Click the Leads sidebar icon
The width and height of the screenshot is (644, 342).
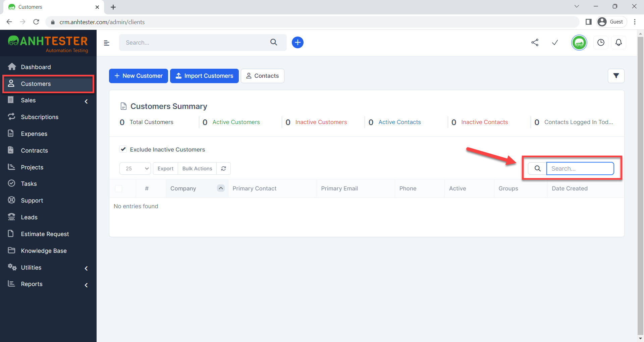pyautogui.click(x=11, y=217)
